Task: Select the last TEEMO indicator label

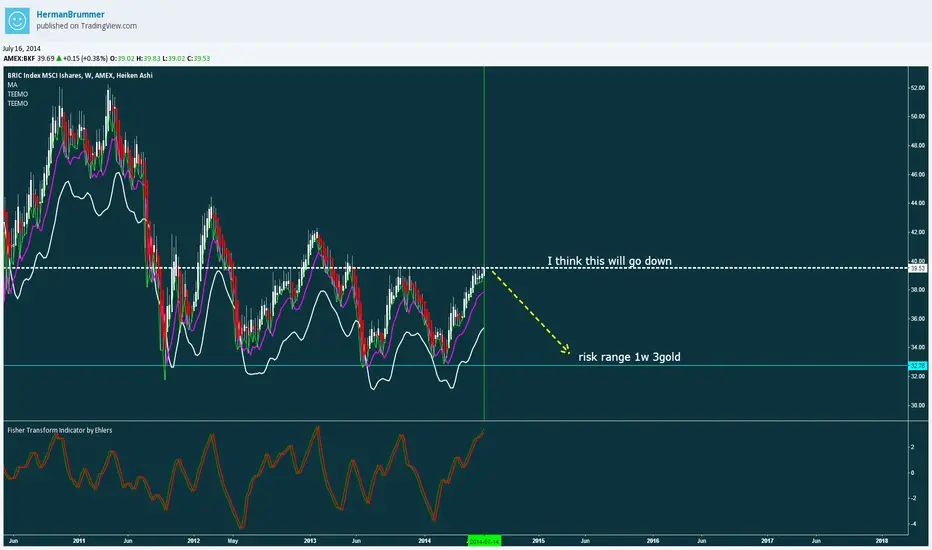Action: tap(17, 103)
